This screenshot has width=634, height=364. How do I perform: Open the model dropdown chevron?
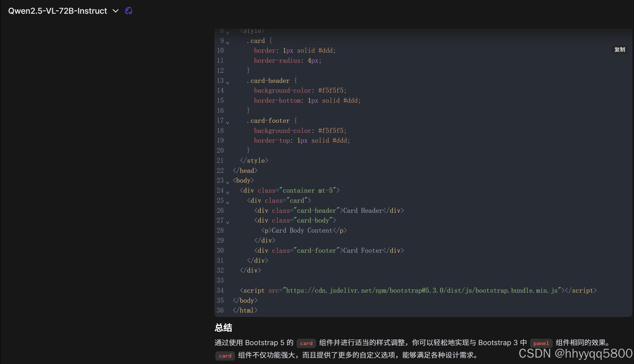click(x=115, y=11)
